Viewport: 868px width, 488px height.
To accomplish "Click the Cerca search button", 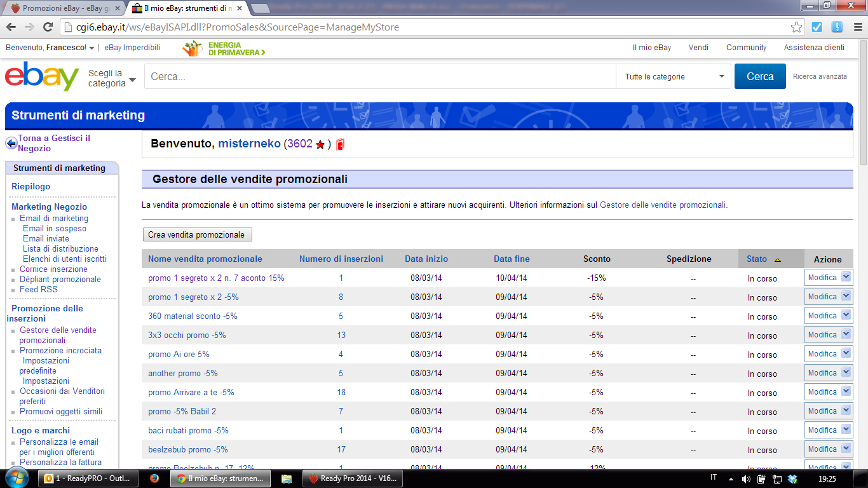I will [x=760, y=76].
